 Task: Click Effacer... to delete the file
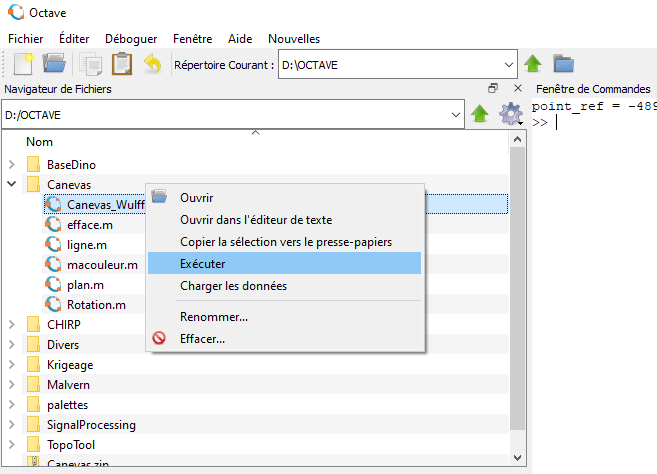point(202,338)
